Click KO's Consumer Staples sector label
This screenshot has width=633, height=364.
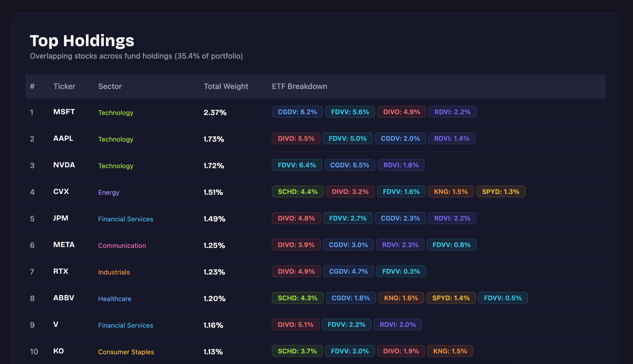(x=126, y=352)
